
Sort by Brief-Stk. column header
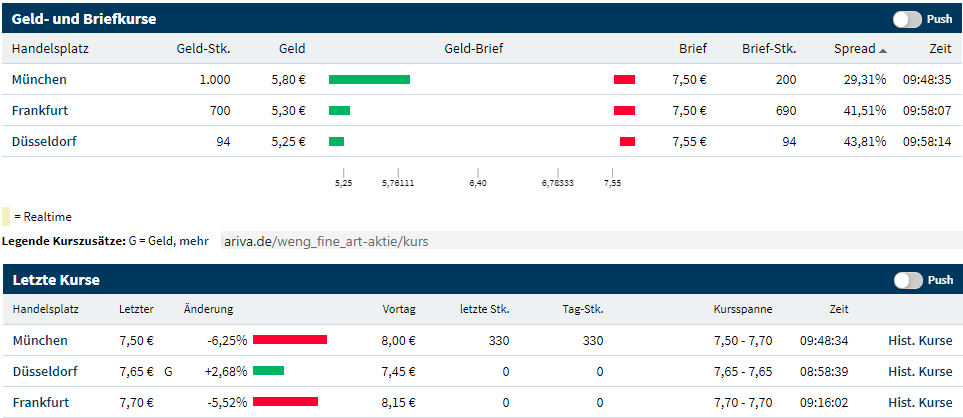pos(769,48)
